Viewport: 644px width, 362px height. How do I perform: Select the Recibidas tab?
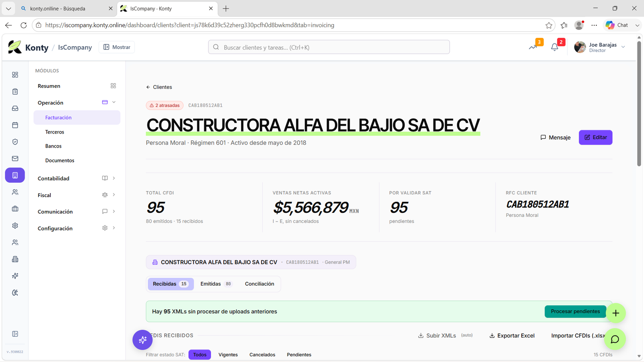171,284
